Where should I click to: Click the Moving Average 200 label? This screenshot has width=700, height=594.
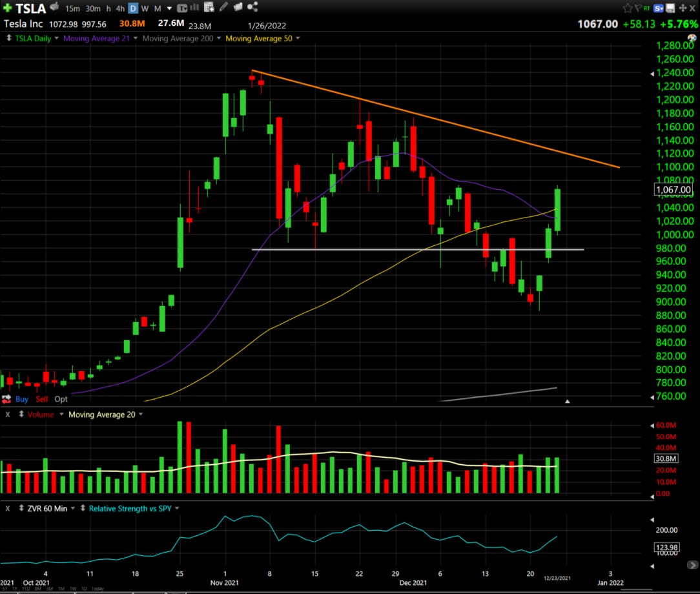[x=178, y=38]
